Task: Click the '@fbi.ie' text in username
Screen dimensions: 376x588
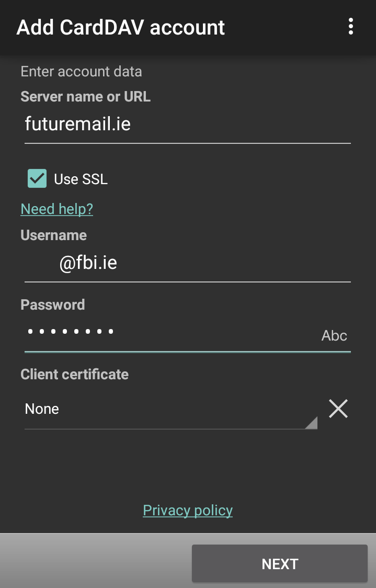Action: [x=88, y=263]
